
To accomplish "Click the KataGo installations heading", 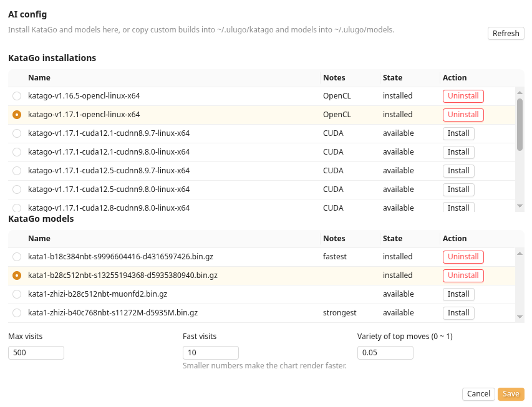I will pyautogui.click(x=52, y=58).
